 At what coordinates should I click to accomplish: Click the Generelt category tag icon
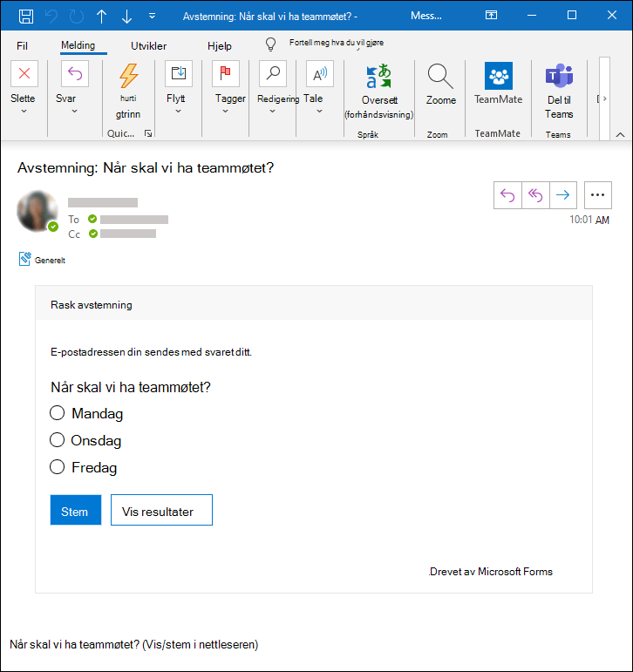tap(25, 259)
